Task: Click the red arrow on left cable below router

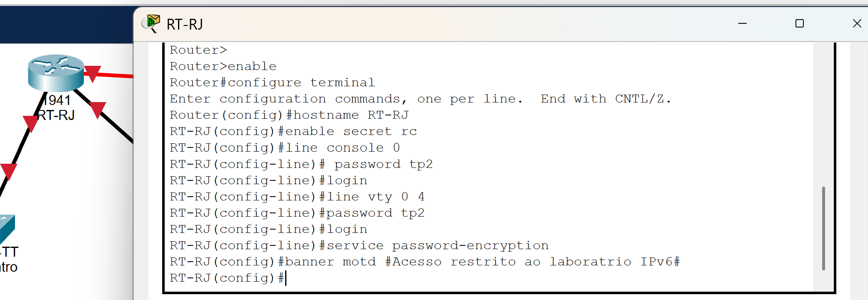Action: point(30,124)
